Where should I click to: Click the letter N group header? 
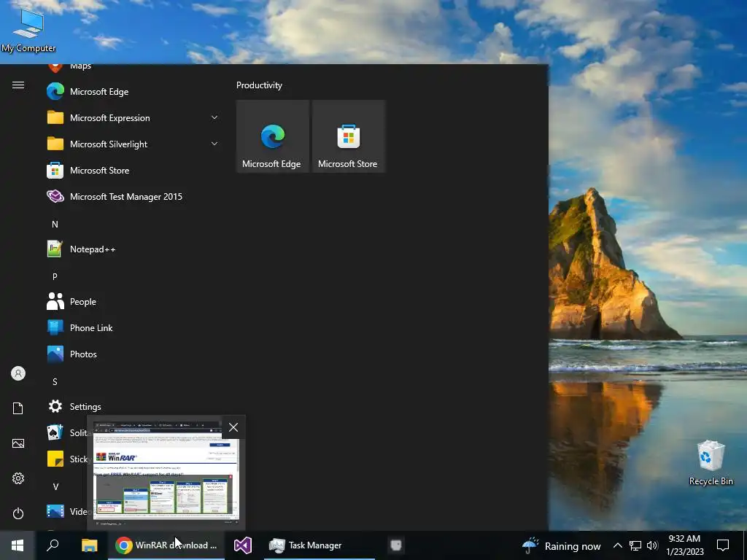tap(55, 224)
